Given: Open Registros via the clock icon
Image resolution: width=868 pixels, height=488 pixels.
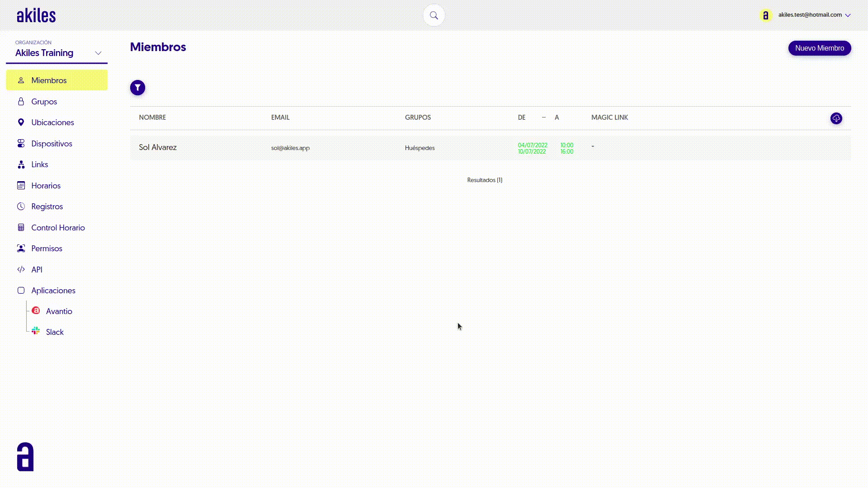Looking at the screenshot, I should click(21, 206).
